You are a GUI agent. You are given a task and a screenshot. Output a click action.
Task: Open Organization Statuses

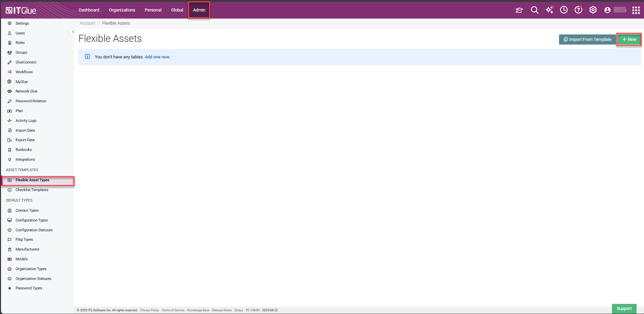click(33, 279)
